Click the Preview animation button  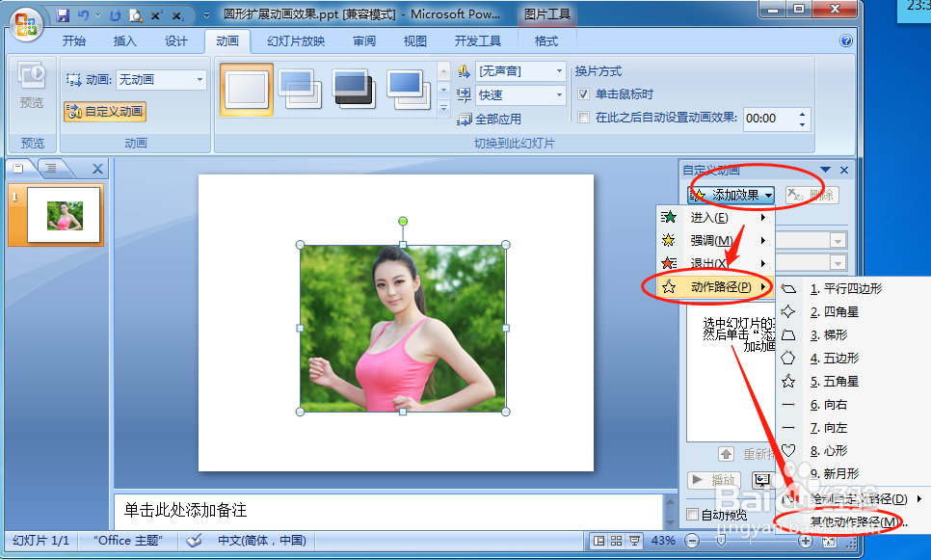tap(32, 86)
